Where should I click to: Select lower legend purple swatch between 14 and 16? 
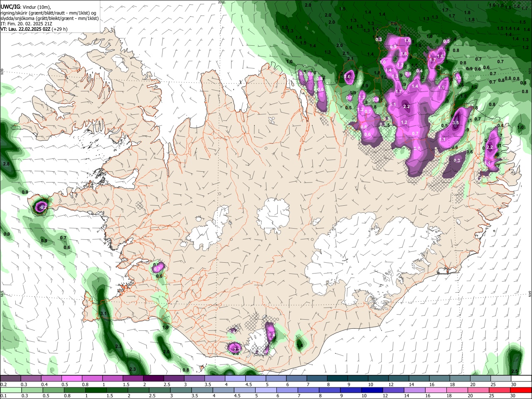point(414,390)
